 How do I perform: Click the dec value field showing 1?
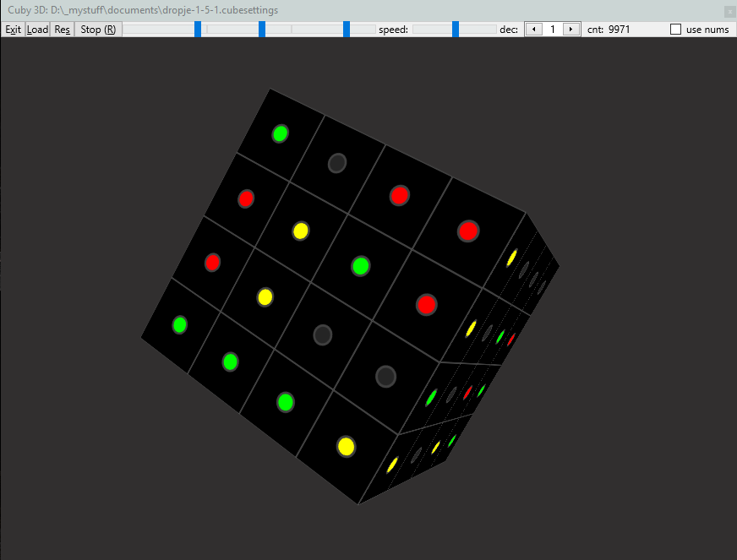pyautogui.click(x=552, y=29)
